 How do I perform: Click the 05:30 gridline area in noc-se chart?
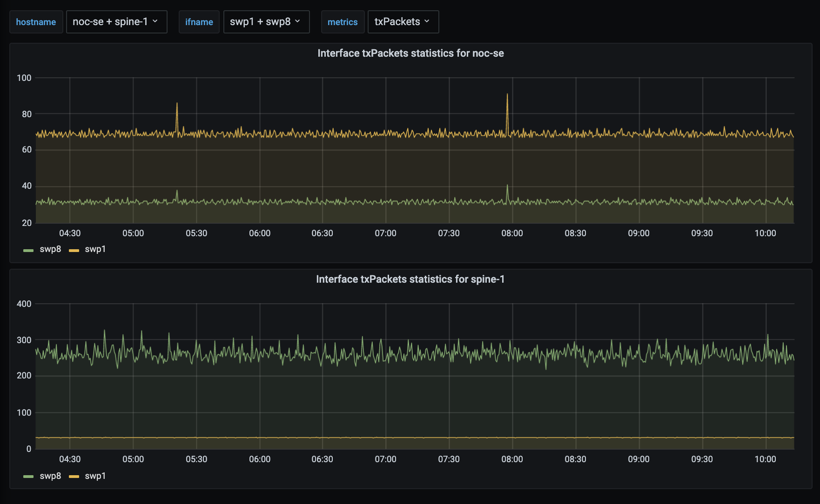[197, 149]
